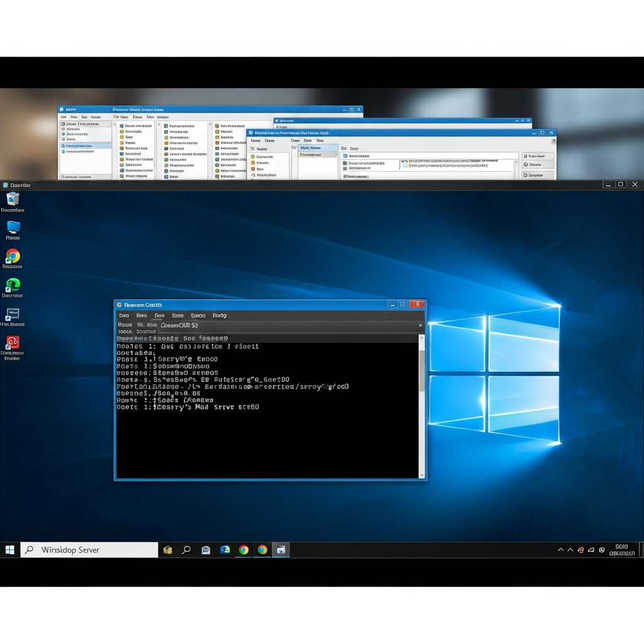Toggle the network icon in the system tray

(591, 549)
